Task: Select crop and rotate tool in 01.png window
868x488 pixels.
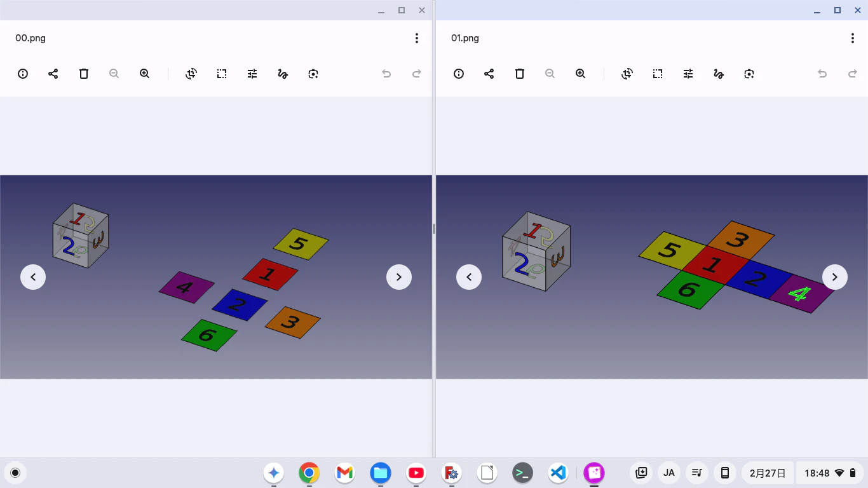Action: tap(627, 74)
